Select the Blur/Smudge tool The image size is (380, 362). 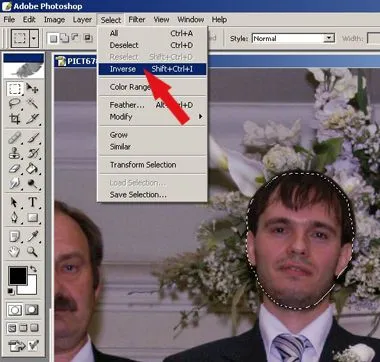click(14, 183)
